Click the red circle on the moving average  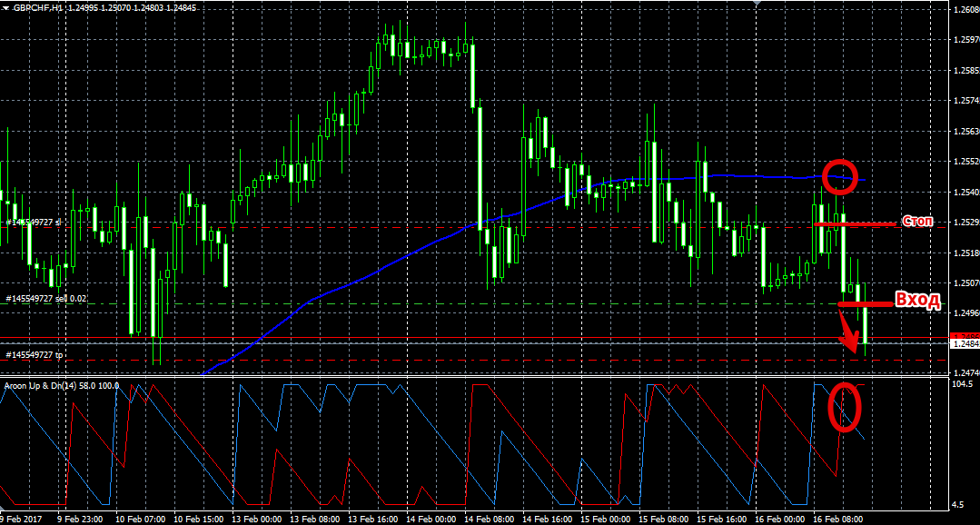tap(840, 175)
